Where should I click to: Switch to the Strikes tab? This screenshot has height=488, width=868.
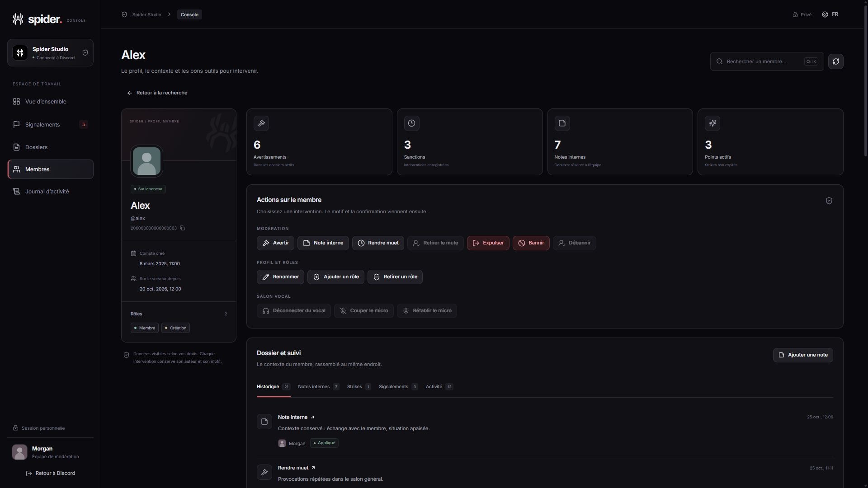click(x=359, y=387)
